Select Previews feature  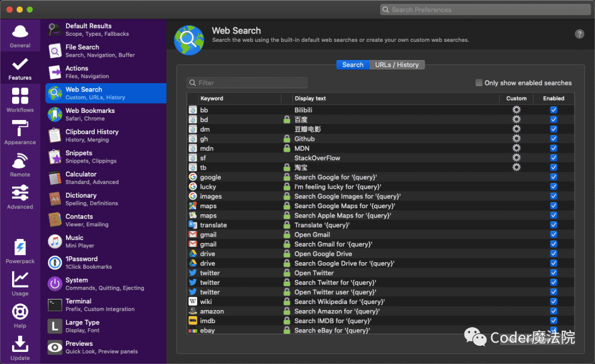[x=106, y=347]
